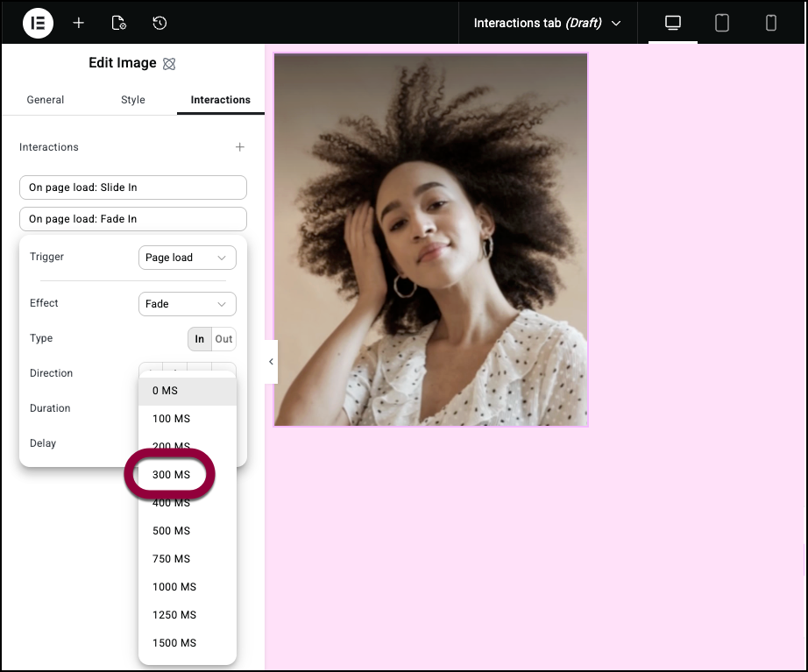Switch to the General tab

point(46,100)
